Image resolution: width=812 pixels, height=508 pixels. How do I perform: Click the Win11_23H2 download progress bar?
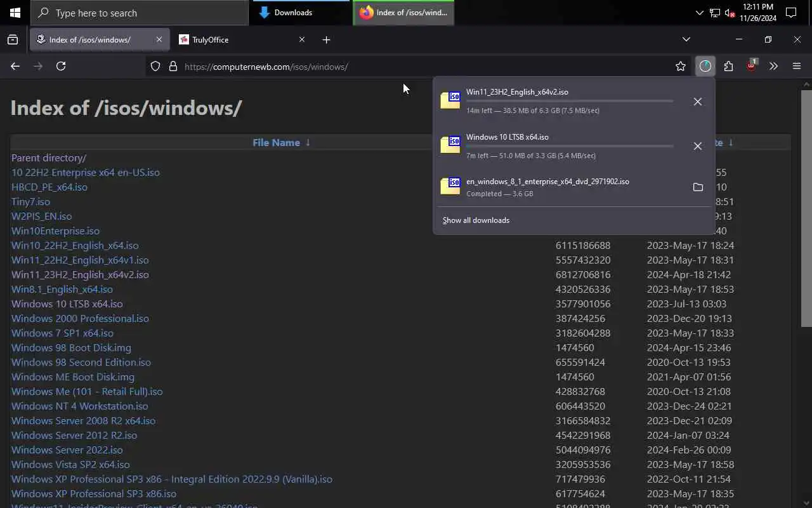tap(570, 101)
